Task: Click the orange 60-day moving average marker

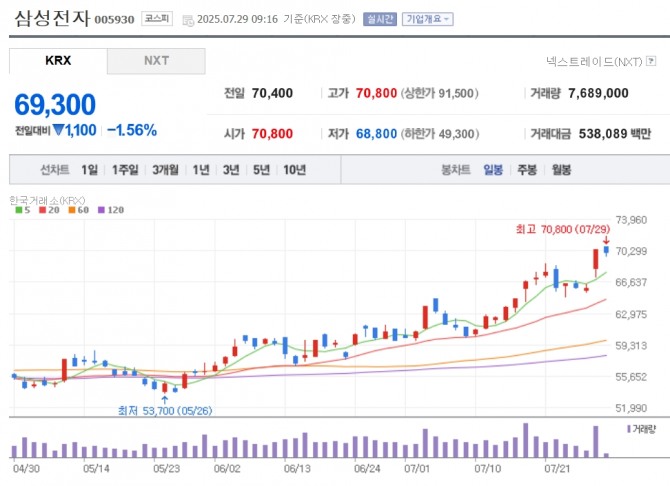Action: tap(72, 210)
